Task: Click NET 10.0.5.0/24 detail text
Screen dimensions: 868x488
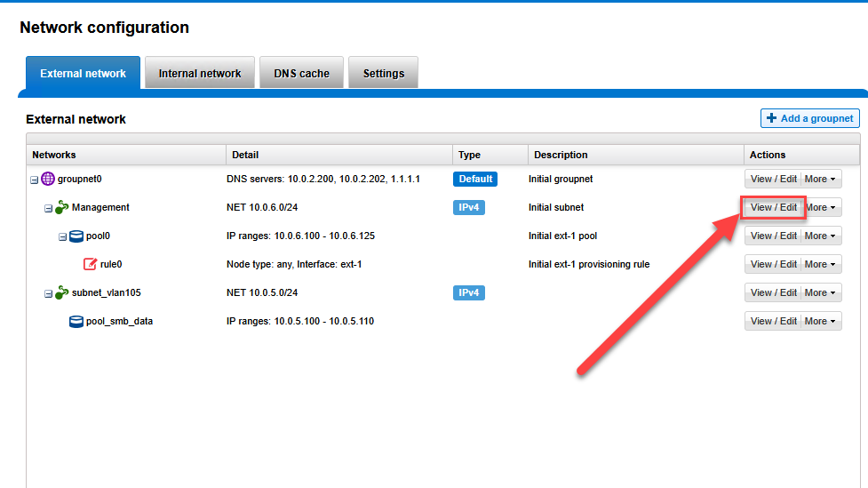Action: click(262, 292)
